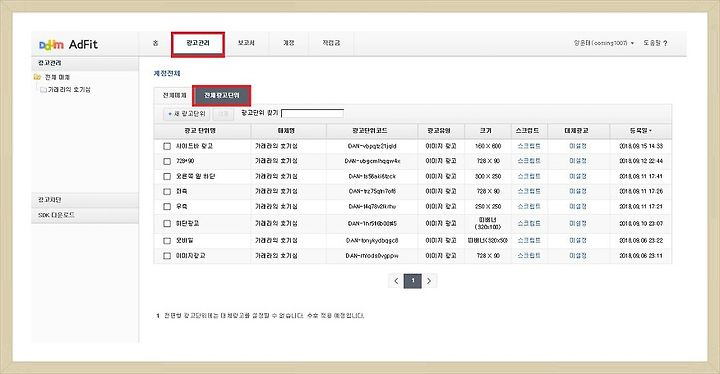720x374 pixels.
Task: Open 스크립트 link for 모바일 unit
Action: (x=529, y=241)
